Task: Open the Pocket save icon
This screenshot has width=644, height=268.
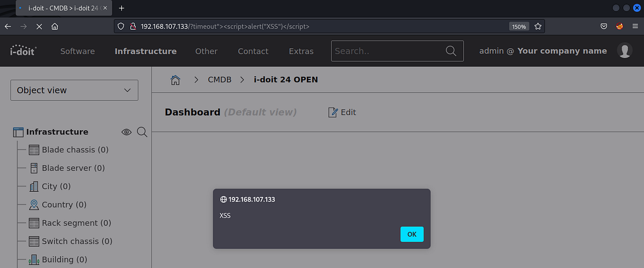Action: point(604,26)
